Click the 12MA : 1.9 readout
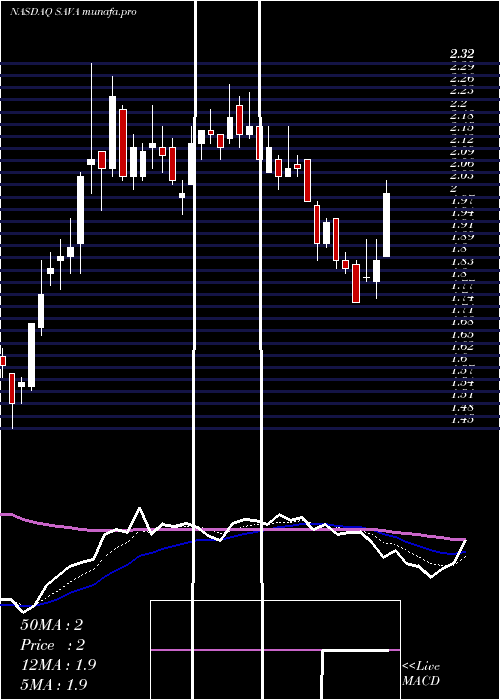This screenshot has width=500, height=700. click(58, 665)
